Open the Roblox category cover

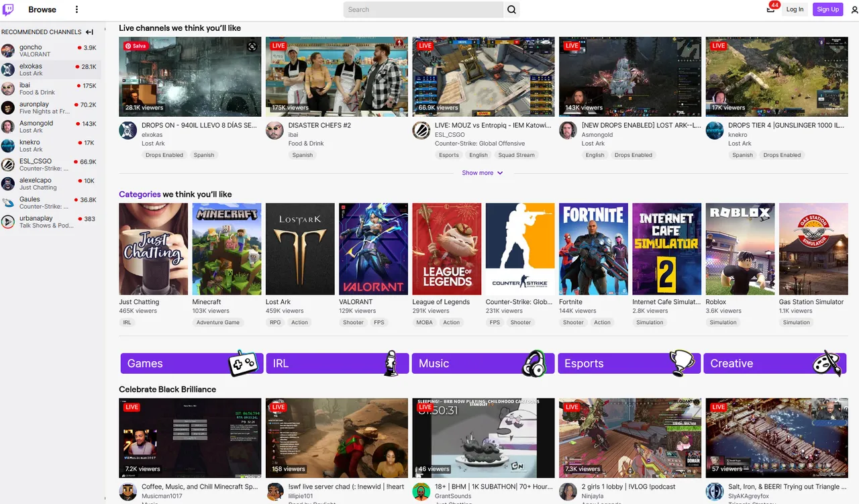click(740, 249)
